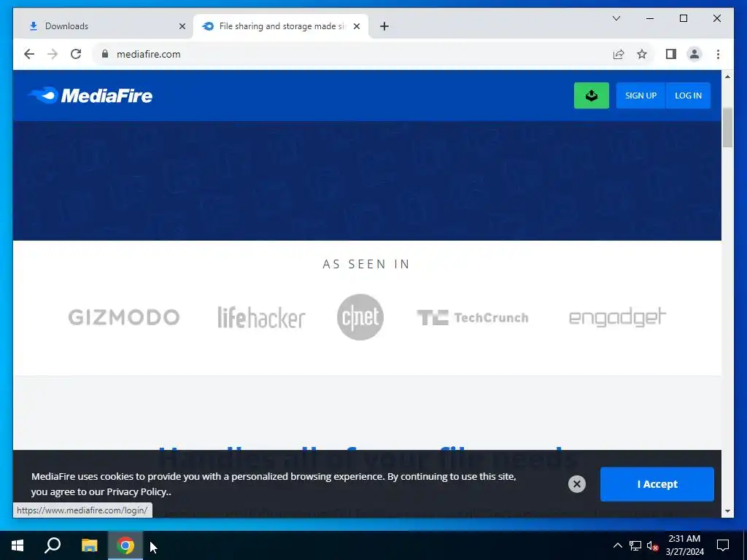Open the SIGN UP page
Viewport: 747px width, 560px height.
(x=640, y=96)
